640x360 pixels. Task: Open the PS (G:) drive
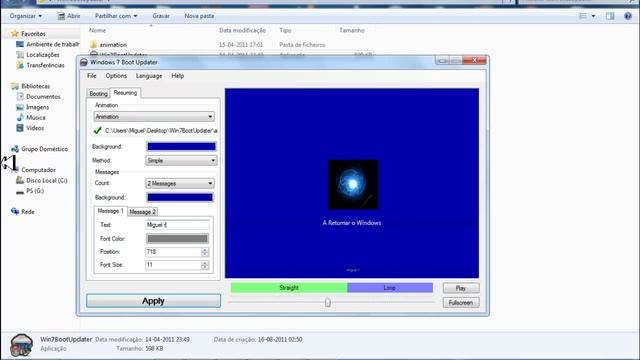(x=35, y=191)
